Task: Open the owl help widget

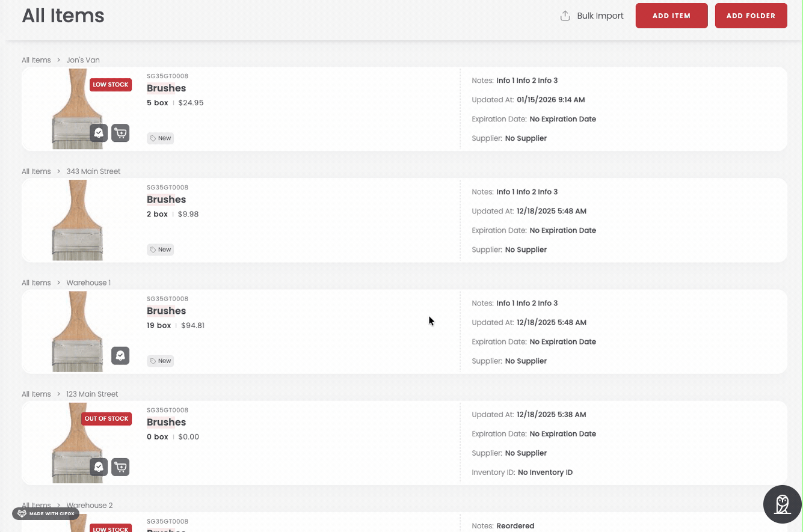Action: pyautogui.click(x=782, y=504)
